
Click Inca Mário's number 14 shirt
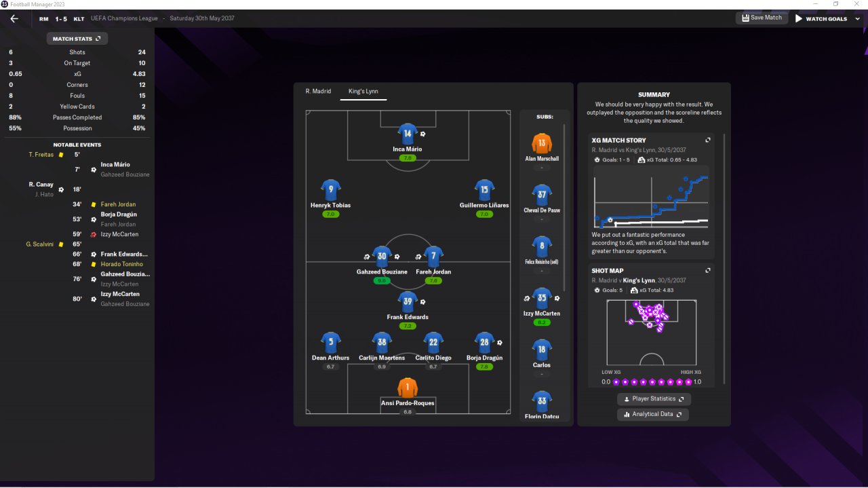tap(407, 133)
